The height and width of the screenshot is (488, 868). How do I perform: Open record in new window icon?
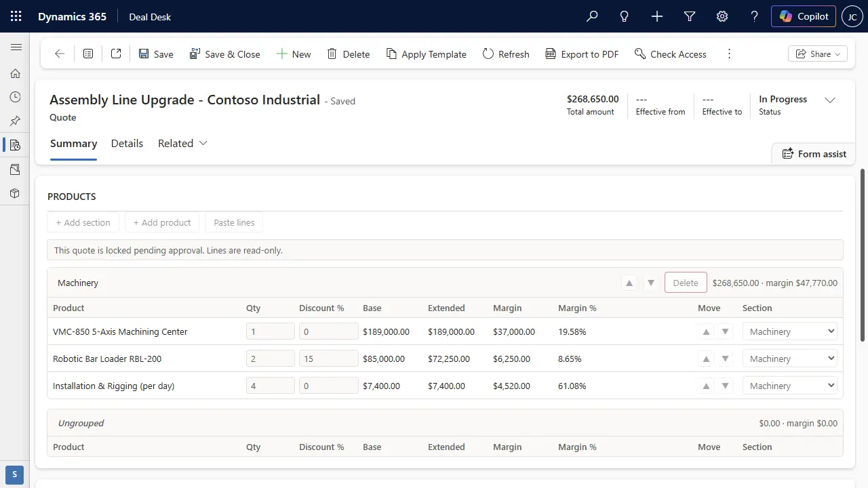[116, 54]
